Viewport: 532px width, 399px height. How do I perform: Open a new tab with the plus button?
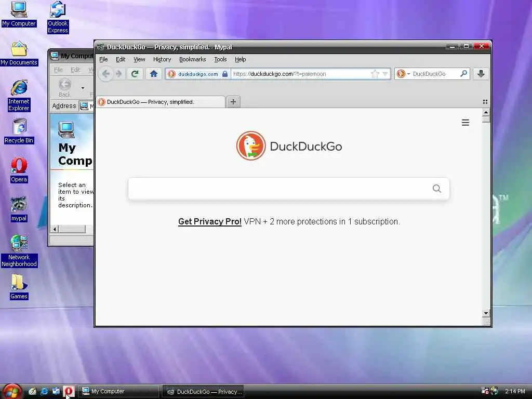(233, 101)
